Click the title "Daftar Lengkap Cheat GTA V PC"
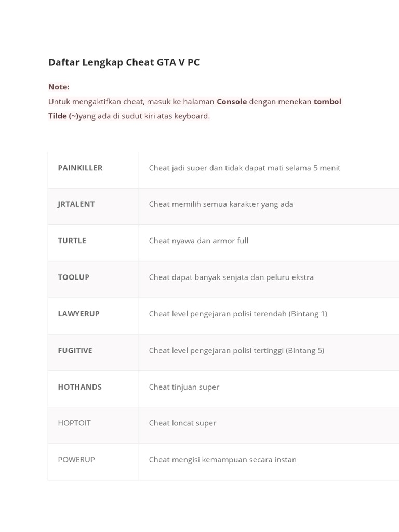This screenshot has height=532, width=399. tap(124, 62)
